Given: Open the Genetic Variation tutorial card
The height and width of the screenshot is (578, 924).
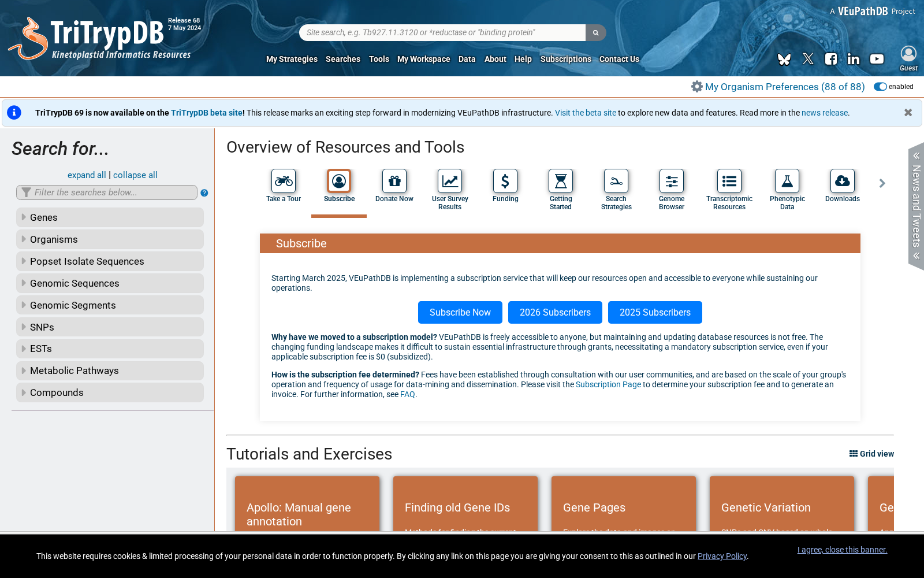Looking at the screenshot, I should [782, 504].
